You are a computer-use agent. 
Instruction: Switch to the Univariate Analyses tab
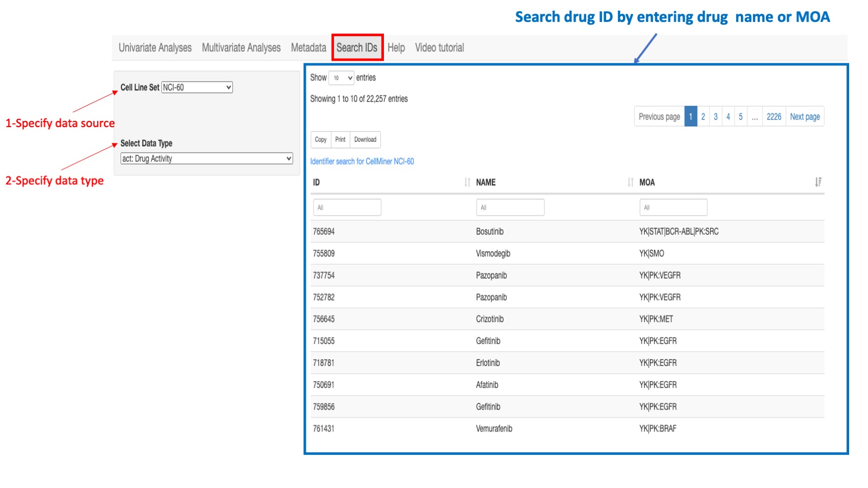(157, 48)
